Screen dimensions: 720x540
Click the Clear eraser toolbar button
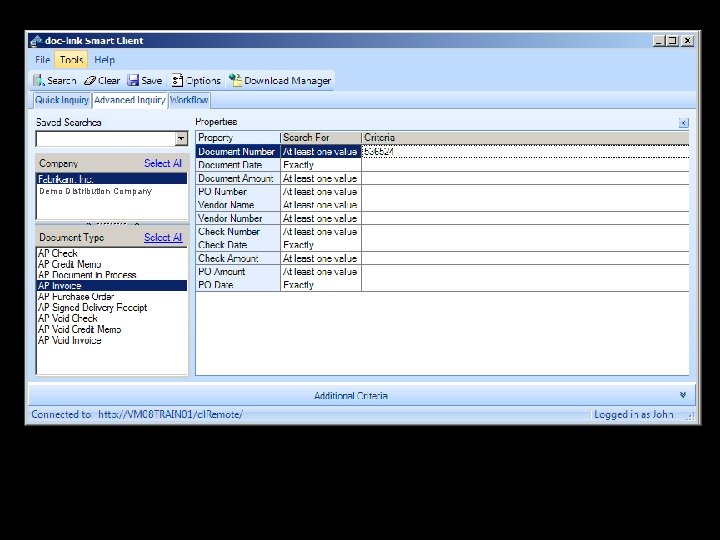[x=102, y=81]
